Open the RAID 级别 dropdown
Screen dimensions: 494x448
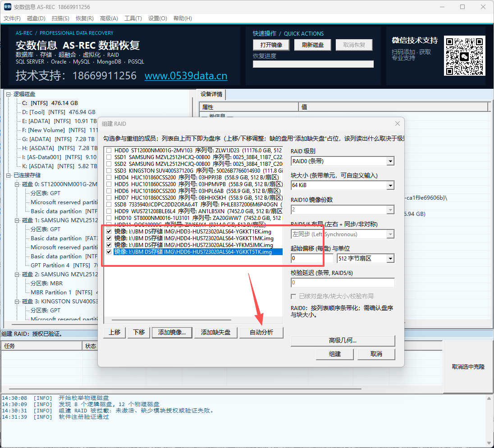390,161
